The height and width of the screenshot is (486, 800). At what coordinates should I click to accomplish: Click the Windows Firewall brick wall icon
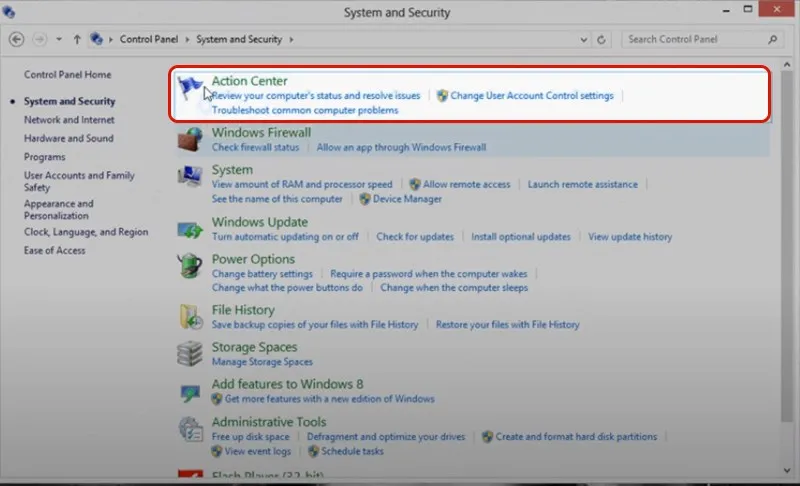pos(191,140)
